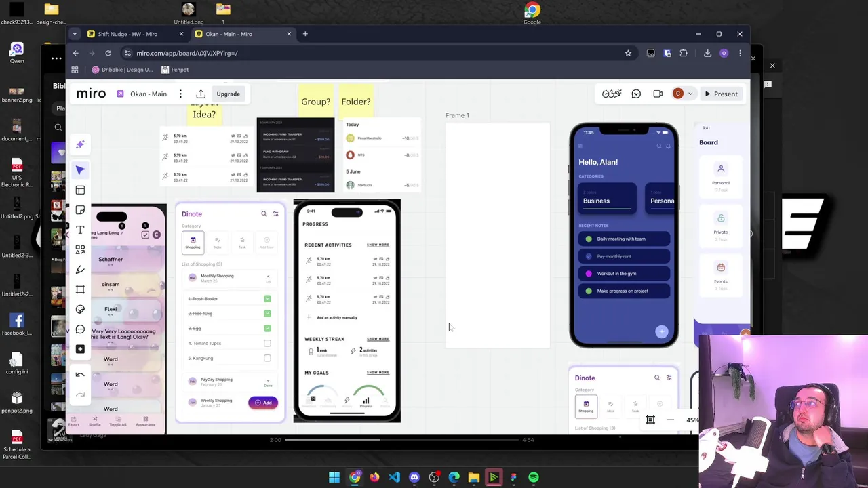The image size is (868, 488).
Task: Open timer and activities tools
Action: pyautogui.click(x=612, y=94)
